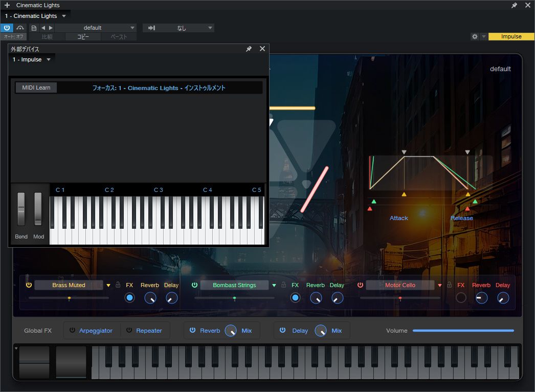This screenshot has height=392, width=535.
Task: Click the lock icon next to Brass Muted
Action: point(118,285)
